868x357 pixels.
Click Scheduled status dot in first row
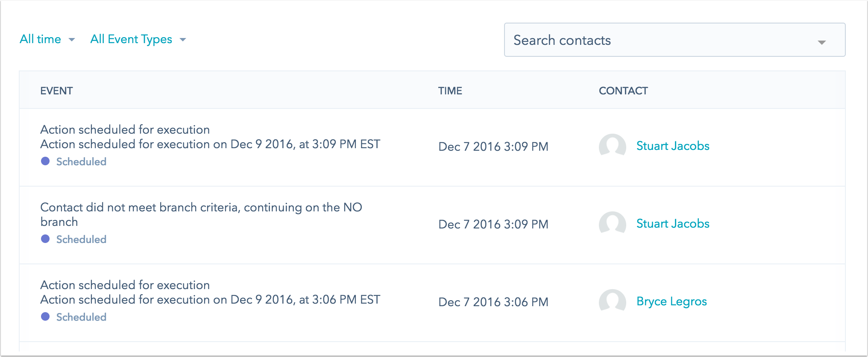[x=45, y=161]
